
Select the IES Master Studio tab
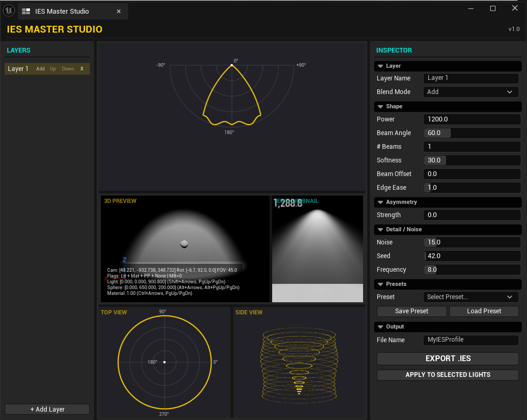(73, 12)
